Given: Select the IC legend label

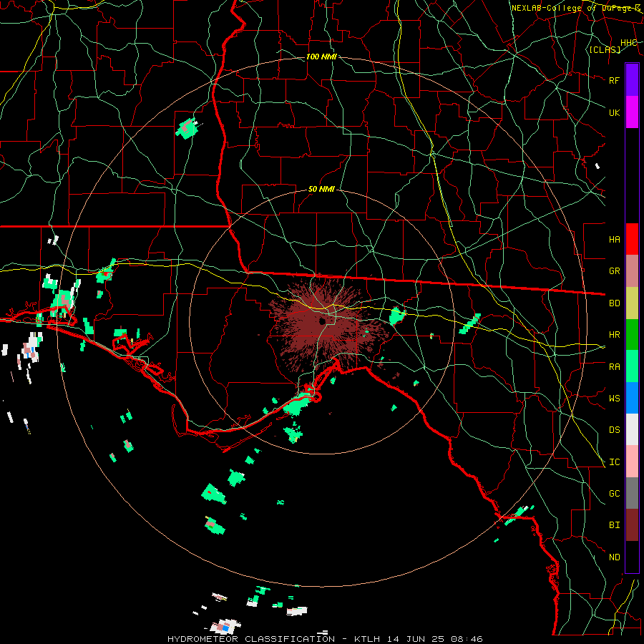Looking at the screenshot, I should [614, 462].
